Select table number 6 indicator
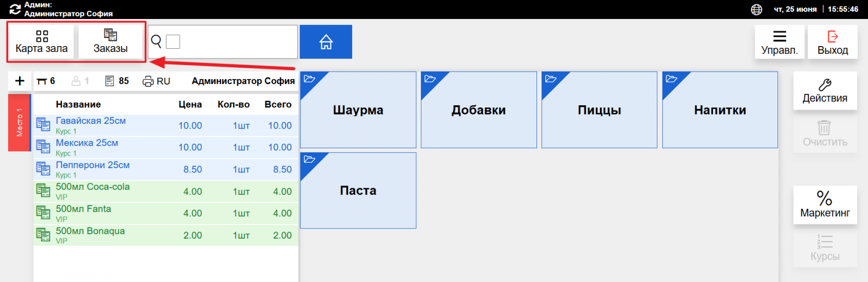This screenshot has width=868, height=282. point(46,81)
